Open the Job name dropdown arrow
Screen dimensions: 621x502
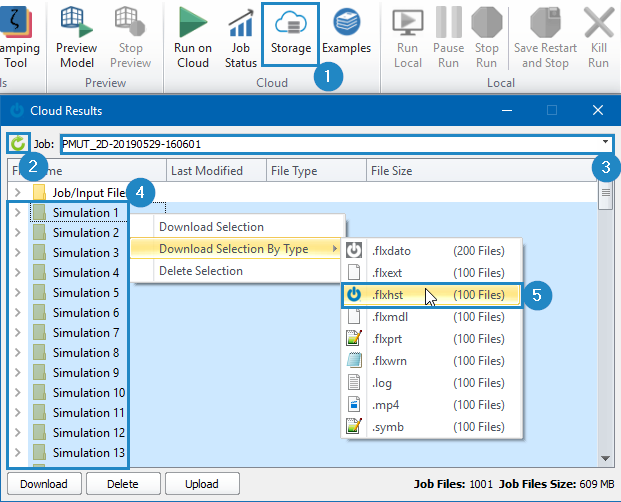605,142
